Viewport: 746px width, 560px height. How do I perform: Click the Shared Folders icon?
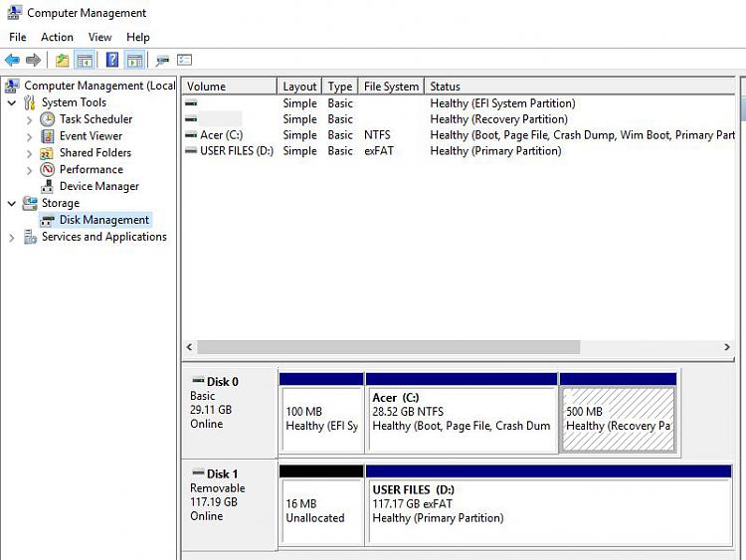[47, 153]
